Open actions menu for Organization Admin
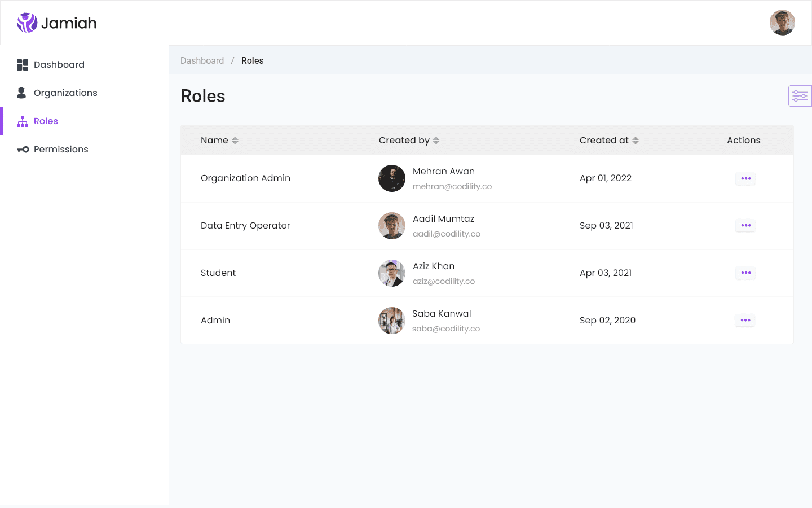Image resolution: width=812 pixels, height=508 pixels. [745, 178]
